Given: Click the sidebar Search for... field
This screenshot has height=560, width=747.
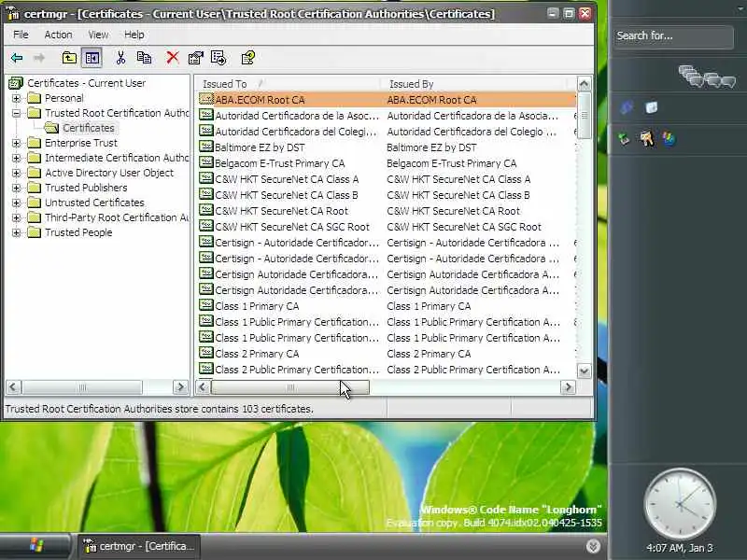Looking at the screenshot, I should (x=673, y=36).
